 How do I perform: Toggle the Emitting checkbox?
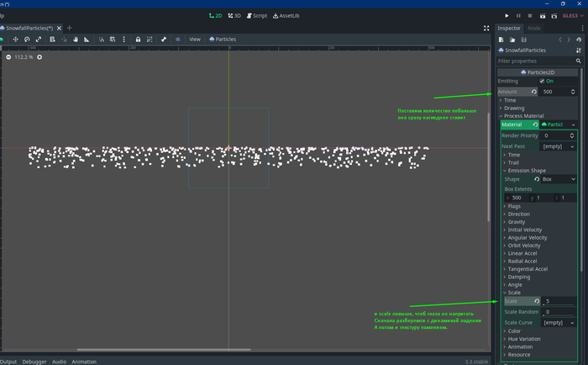click(543, 81)
